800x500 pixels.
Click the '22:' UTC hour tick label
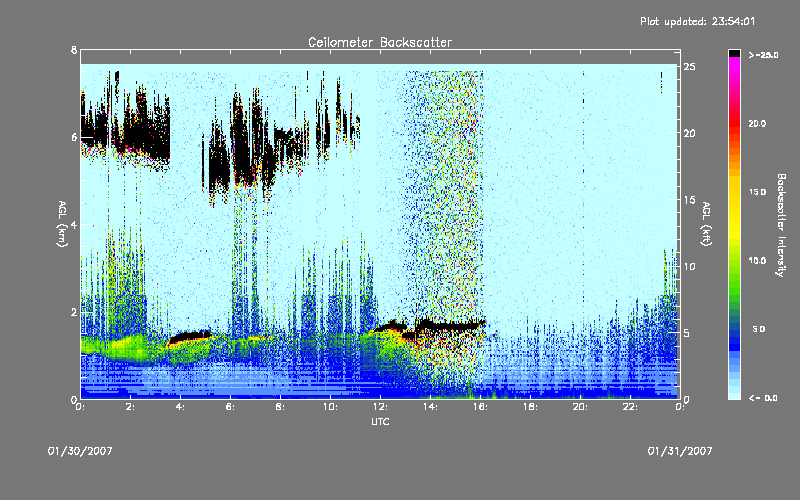tap(631, 407)
